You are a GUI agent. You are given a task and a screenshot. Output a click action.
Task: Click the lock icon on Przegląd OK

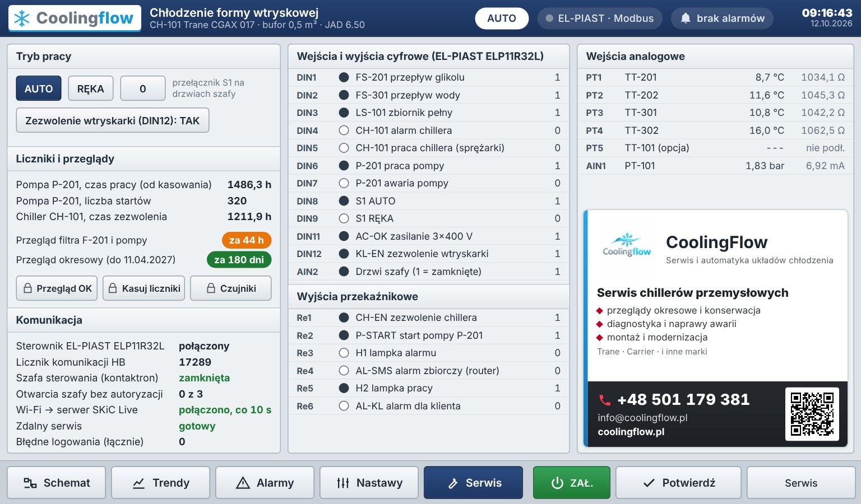point(27,288)
